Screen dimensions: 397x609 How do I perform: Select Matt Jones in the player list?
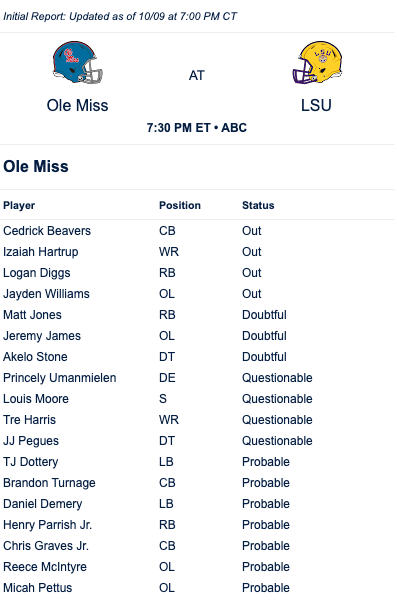32,315
